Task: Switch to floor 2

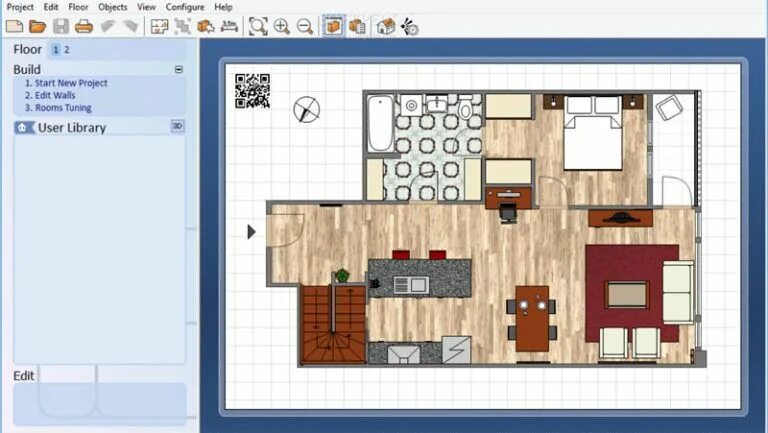Action: [x=67, y=50]
